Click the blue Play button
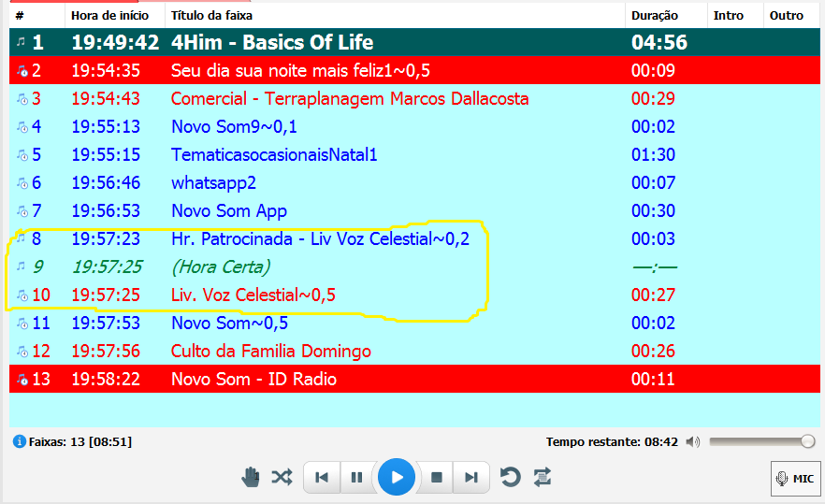 click(397, 477)
